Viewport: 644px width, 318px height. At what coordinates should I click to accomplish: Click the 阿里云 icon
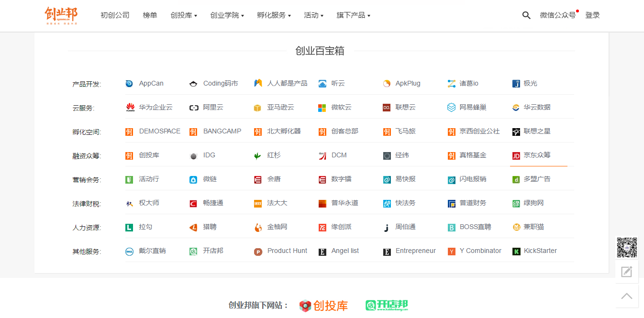coord(194,108)
